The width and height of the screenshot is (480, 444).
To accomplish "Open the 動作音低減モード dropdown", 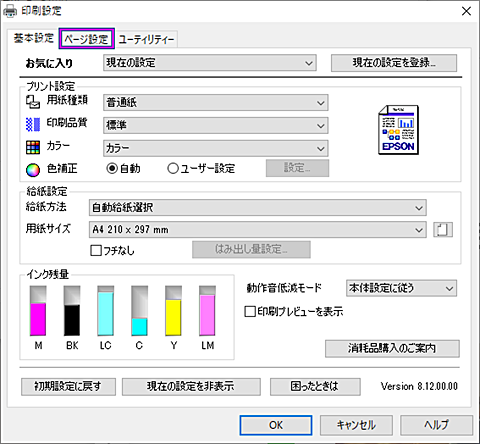I will tap(401, 288).
